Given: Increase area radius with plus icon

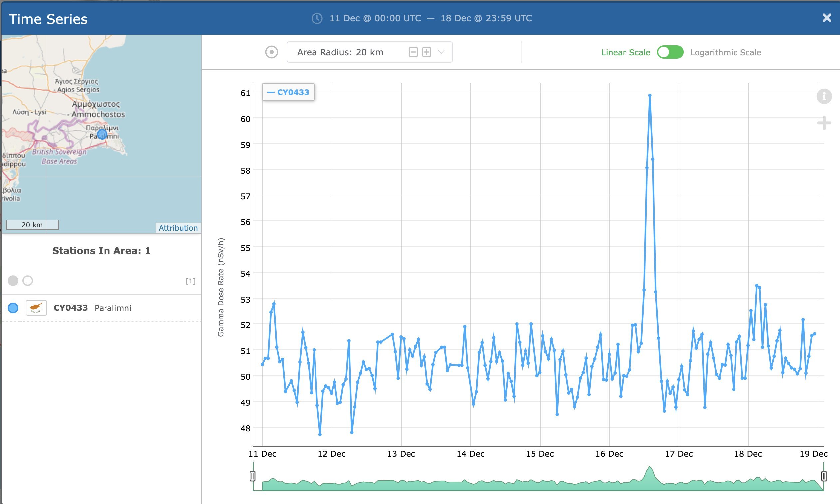Looking at the screenshot, I should 426,52.
